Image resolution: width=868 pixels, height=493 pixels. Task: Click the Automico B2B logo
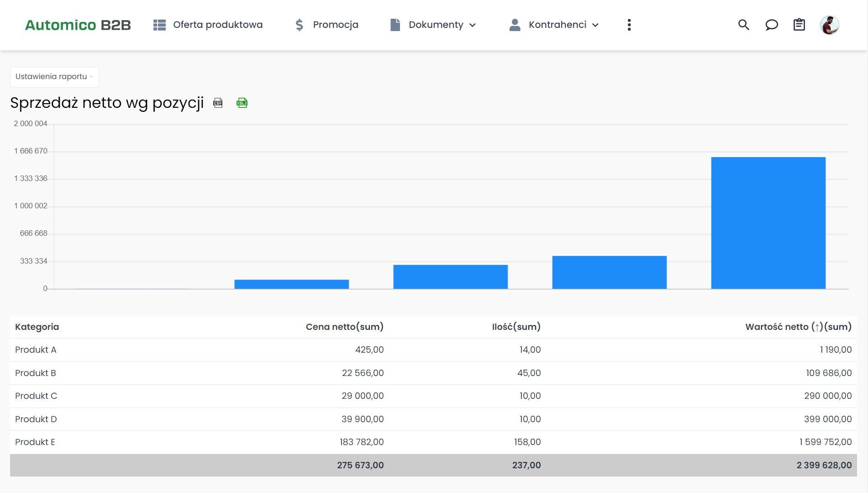click(x=78, y=25)
